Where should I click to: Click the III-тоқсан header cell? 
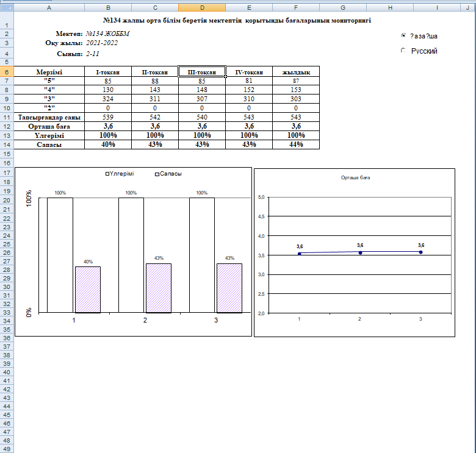202,72
